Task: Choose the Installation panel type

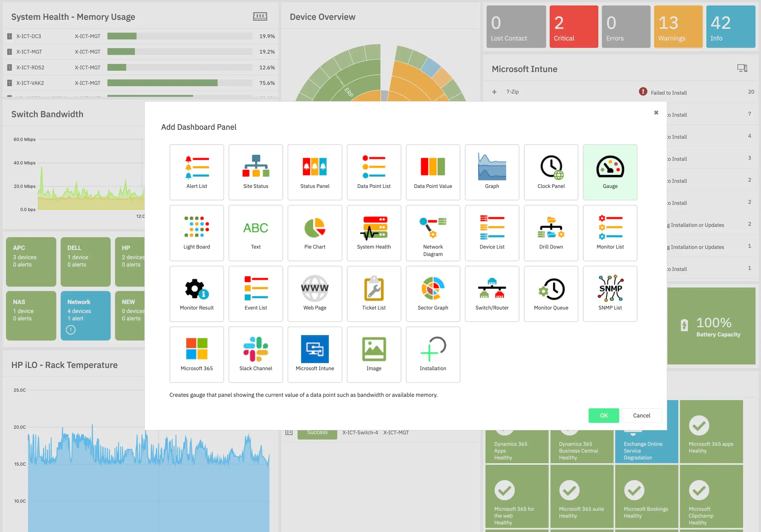Action: [x=433, y=354]
